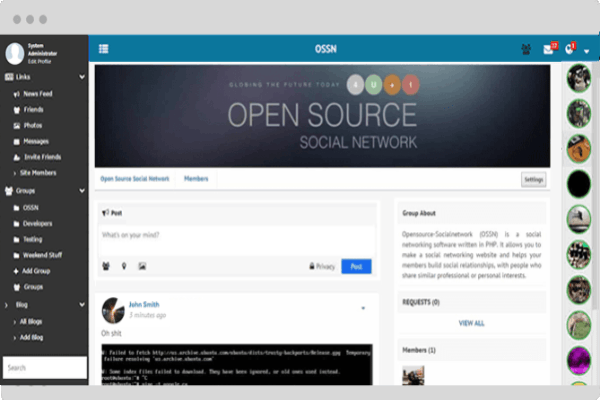Open the member thumbnail under Members (1)
The image size is (600, 400).
click(413, 376)
